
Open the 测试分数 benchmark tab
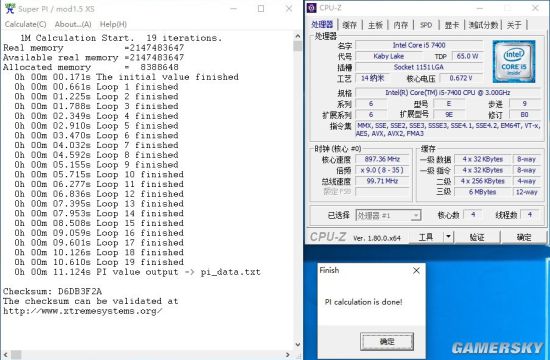(x=483, y=25)
